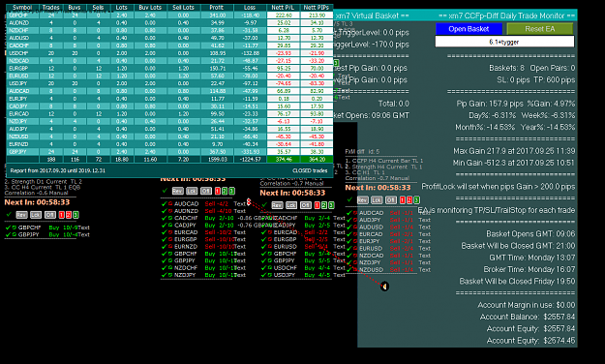Click the Open Basket button
The image size is (605, 364).
[469, 29]
